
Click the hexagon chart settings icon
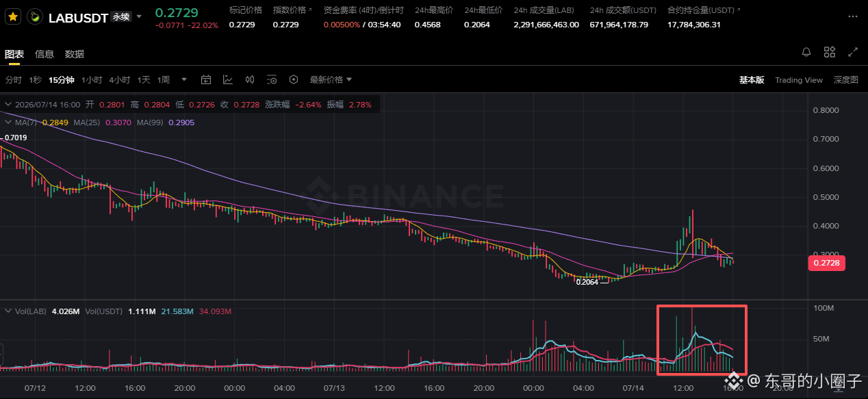(294, 79)
